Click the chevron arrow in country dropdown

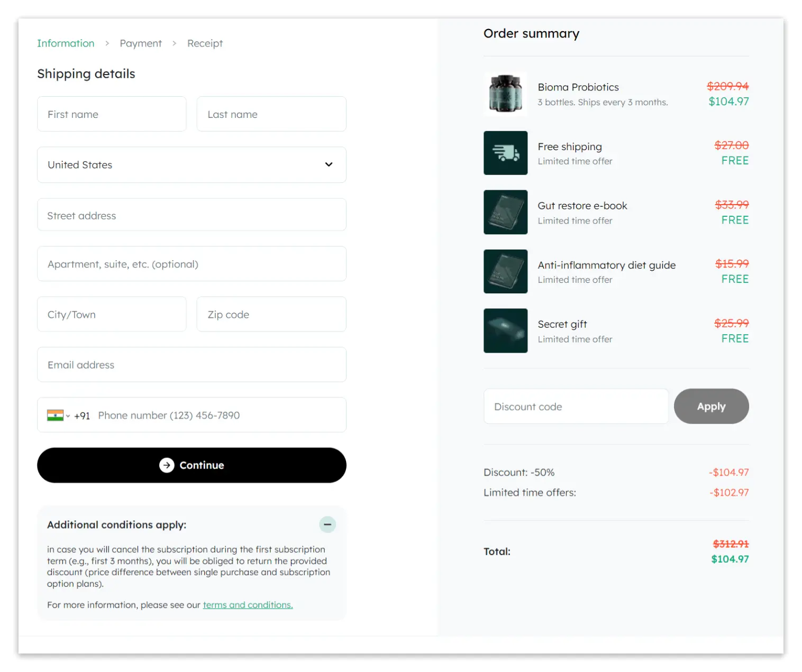329,164
